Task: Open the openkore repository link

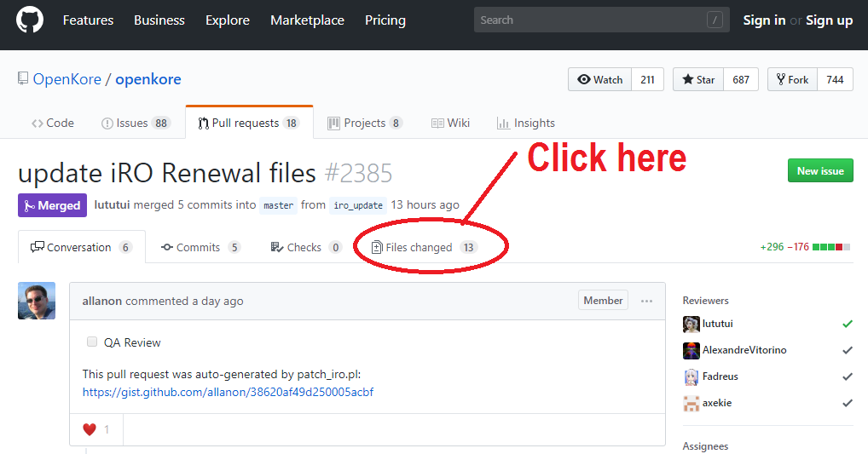Action: tap(148, 79)
